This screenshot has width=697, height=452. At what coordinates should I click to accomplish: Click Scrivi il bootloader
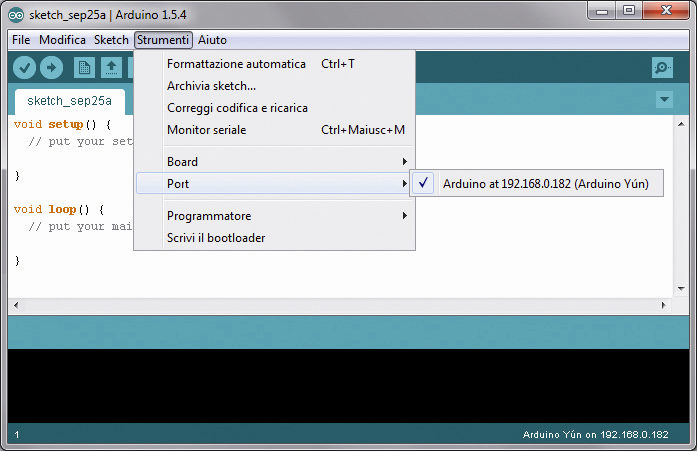pos(216,238)
